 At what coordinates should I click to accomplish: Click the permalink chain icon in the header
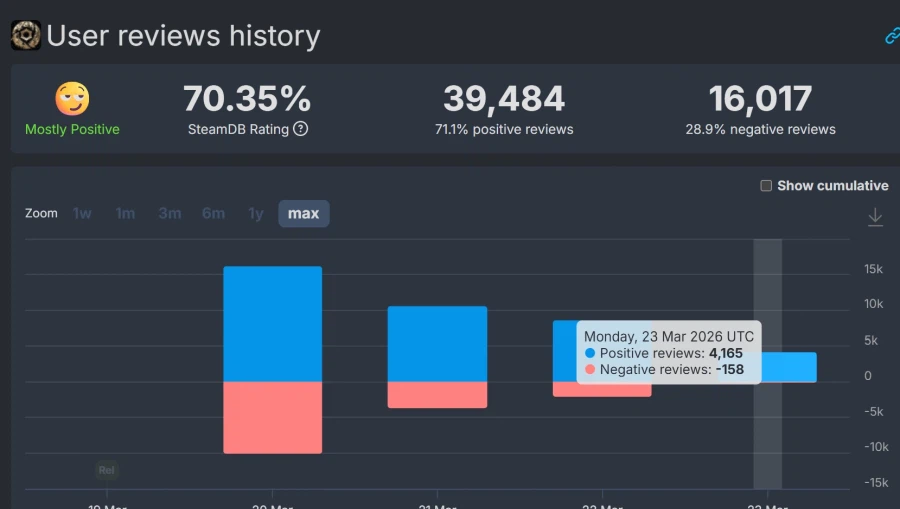point(892,36)
